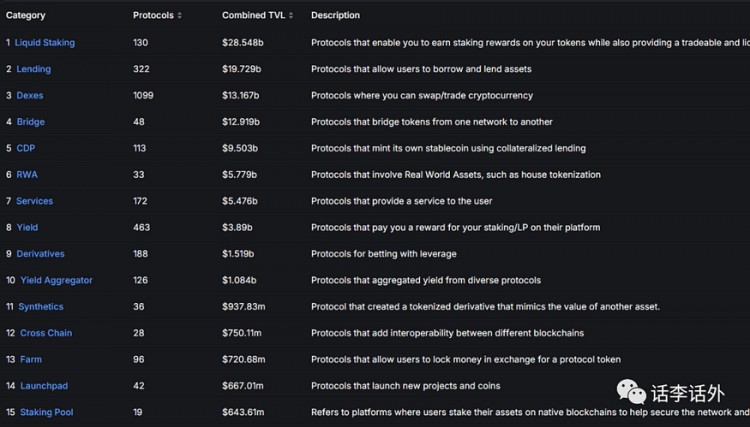Select the CDP category link
Image resolution: width=750 pixels, height=427 pixels.
(26, 148)
